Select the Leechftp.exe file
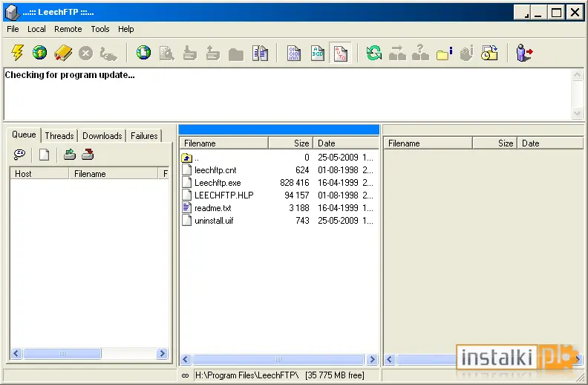Image resolution: width=588 pixels, height=385 pixels. point(212,183)
